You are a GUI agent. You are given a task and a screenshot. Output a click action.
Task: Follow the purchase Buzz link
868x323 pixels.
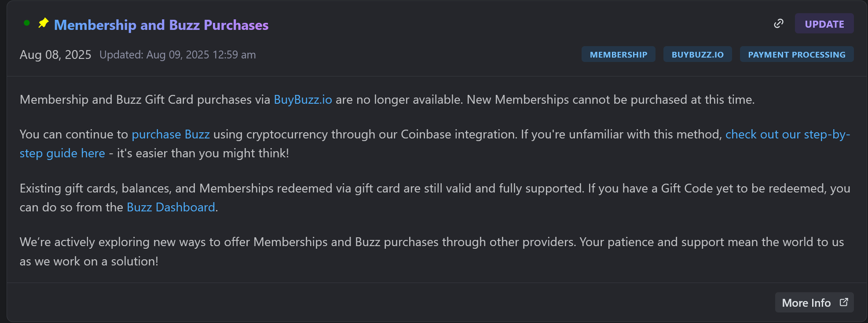[171, 134]
